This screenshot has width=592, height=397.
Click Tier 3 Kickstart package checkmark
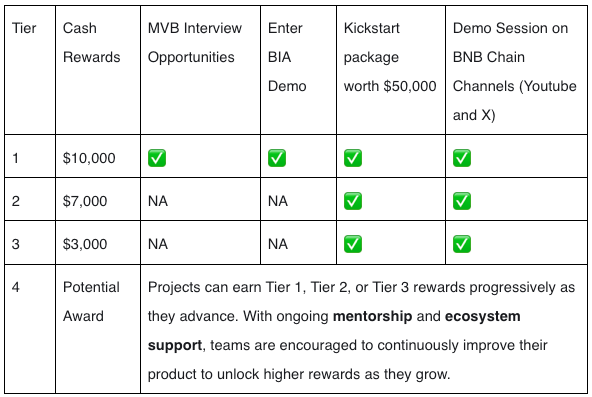[353, 244]
